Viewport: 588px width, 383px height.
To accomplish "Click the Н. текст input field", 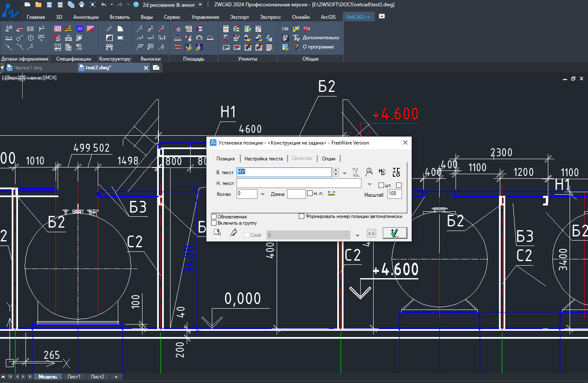I will [299, 183].
